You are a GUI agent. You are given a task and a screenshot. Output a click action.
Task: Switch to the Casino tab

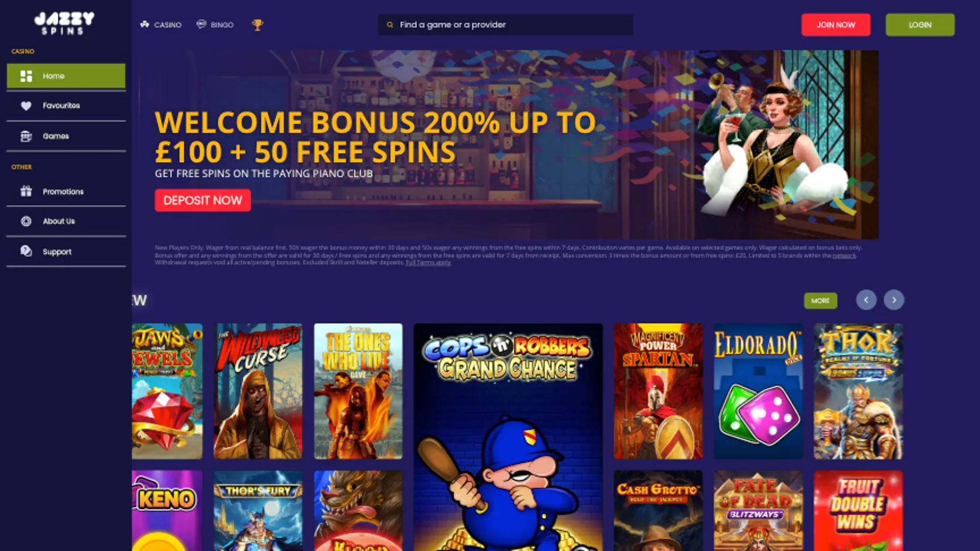pyautogui.click(x=161, y=25)
